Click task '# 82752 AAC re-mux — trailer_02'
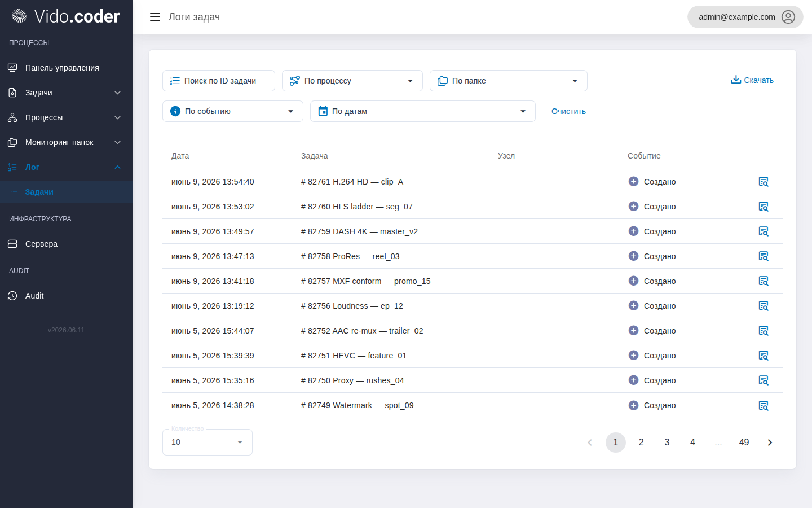The image size is (812, 508). pos(362,331)
